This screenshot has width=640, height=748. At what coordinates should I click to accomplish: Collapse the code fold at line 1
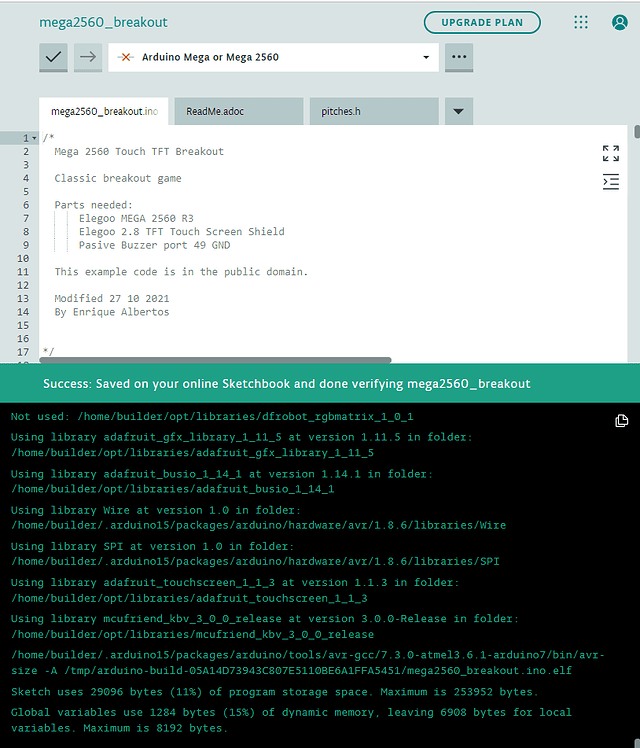click(34, 138)
